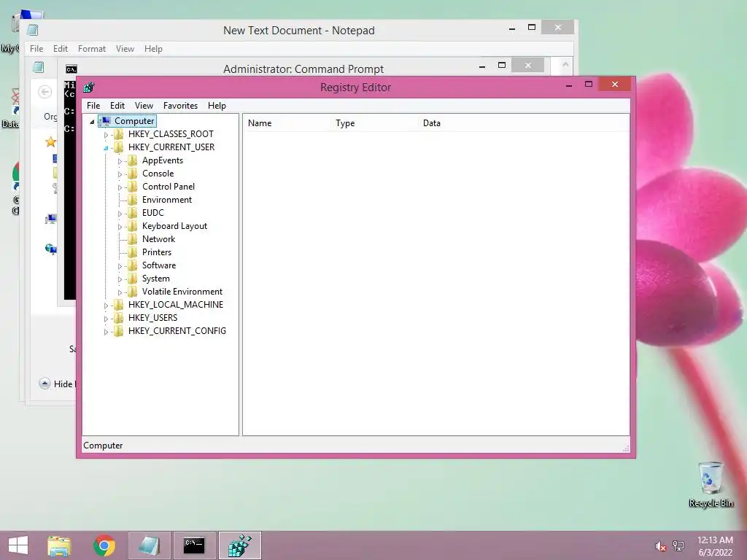The height and width of the screenshot is (560, 747).
Task: Expand the Software key
Action: pyautogui.click(x=120, y=266)
